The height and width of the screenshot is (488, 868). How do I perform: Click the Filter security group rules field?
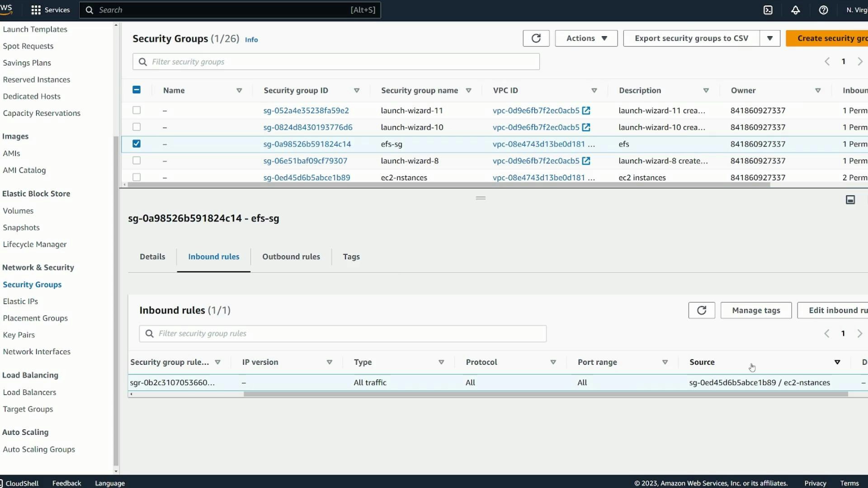click(342, 333)
